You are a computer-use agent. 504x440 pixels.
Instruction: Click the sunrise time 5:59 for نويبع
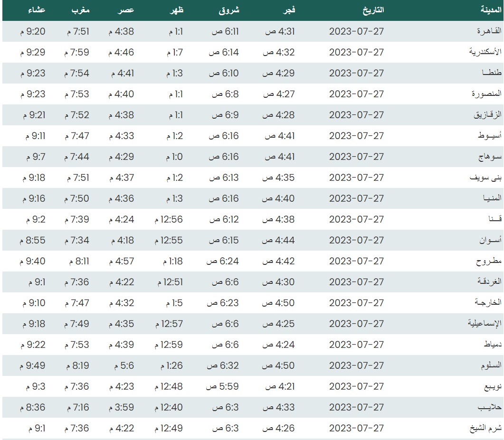tap(222, 386)
